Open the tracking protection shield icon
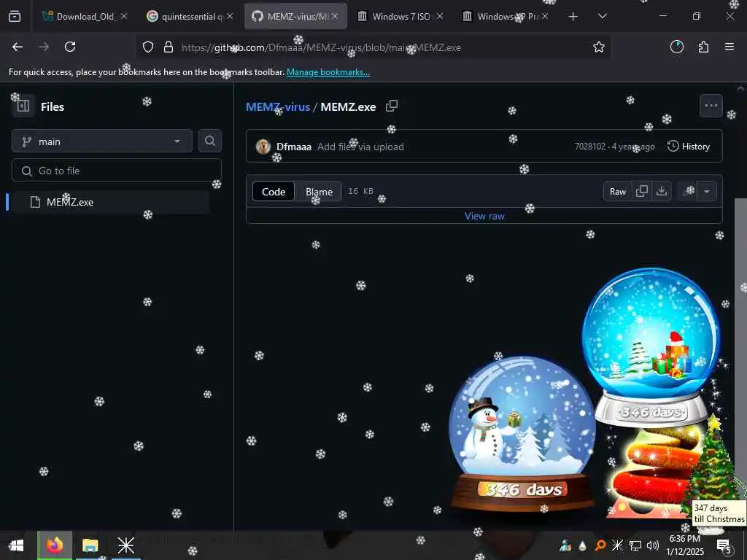The height and width of the screenshot is (560, 747). tap(148, 47)
